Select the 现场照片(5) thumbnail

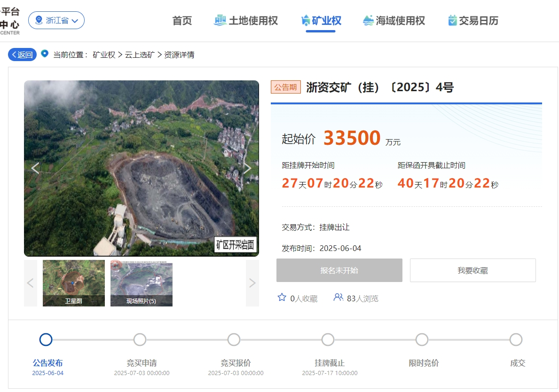(x=142, y=283)
